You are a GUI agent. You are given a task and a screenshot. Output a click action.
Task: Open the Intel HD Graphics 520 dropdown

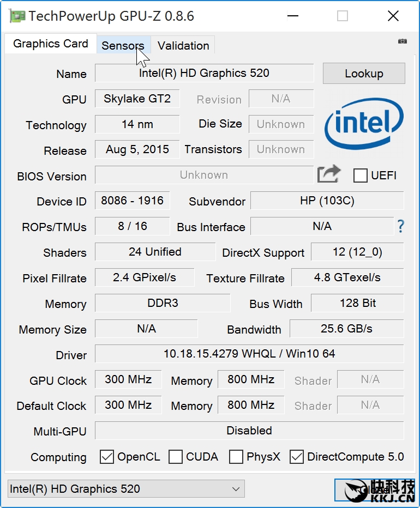click(126, 489)
